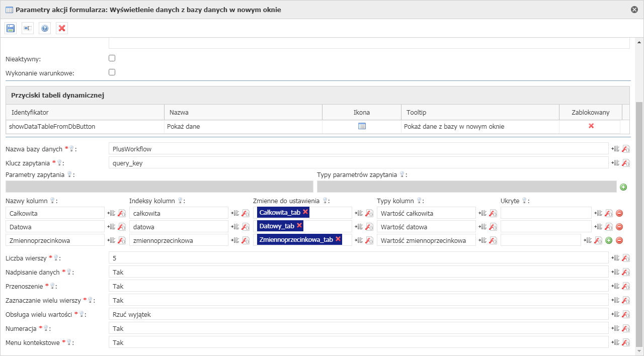Remove Datowy_tab tag using its X

tap(300, 226)
